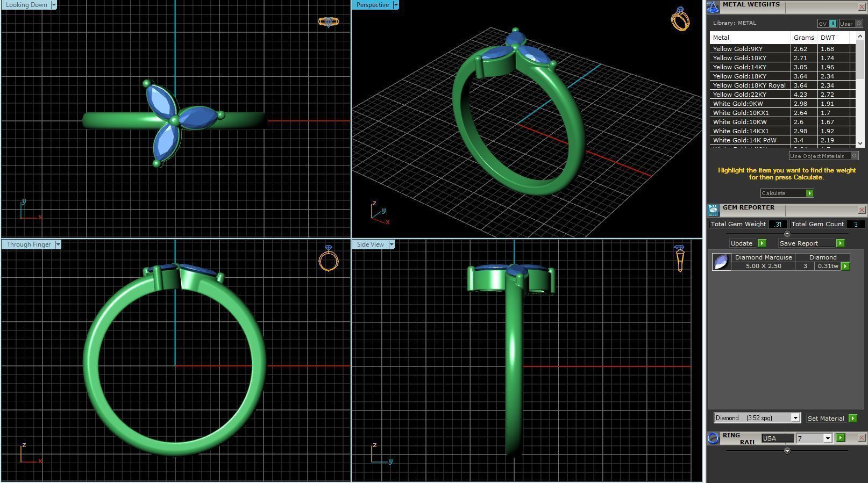Open the Diamond (3.52 spg) material dropdown

coord(795,418)
